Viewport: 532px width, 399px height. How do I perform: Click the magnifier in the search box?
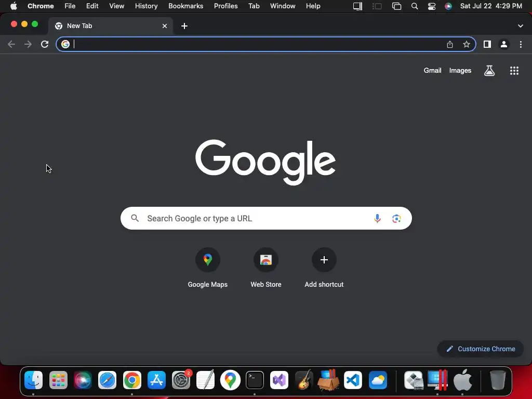[135, 218]
